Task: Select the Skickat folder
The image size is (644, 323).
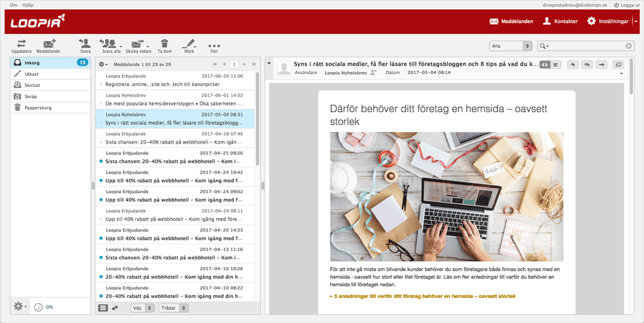Action: click(50, 85)
